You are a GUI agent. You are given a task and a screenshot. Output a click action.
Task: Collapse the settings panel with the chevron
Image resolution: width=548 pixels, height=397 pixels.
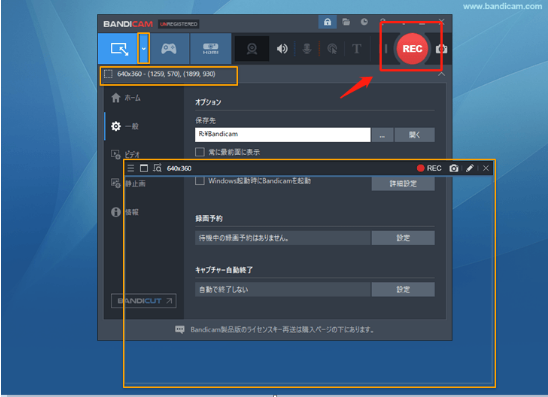[441, 74]
